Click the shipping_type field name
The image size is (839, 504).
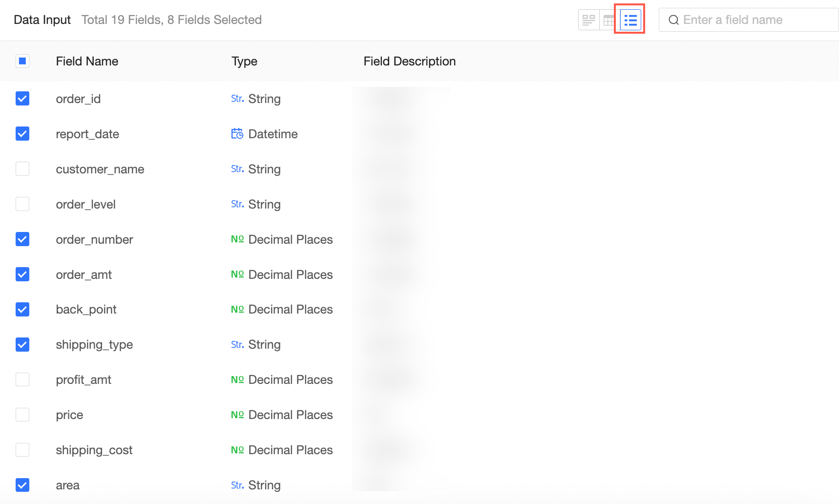(x=94, y=345)
